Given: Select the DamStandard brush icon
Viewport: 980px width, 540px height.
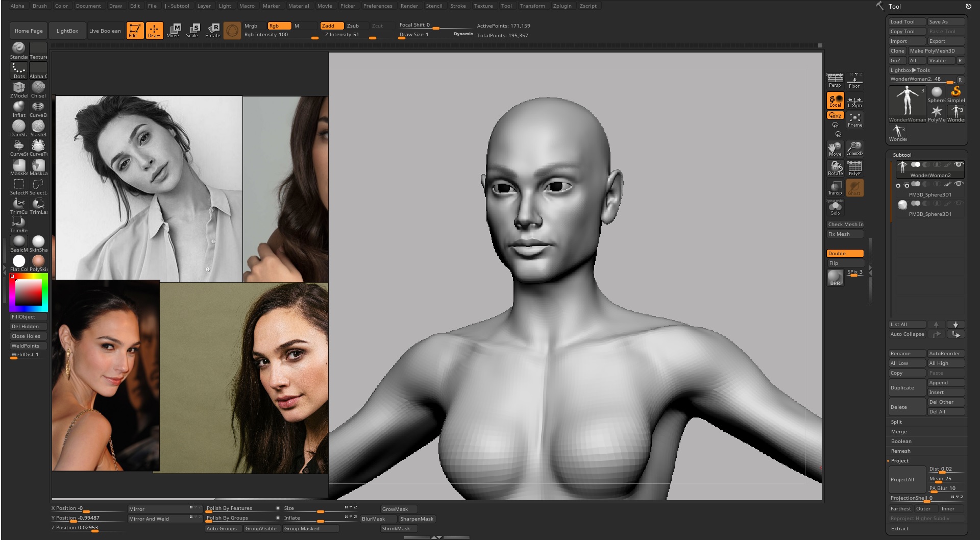Looking at the screenshot, I should coord(19,128).
